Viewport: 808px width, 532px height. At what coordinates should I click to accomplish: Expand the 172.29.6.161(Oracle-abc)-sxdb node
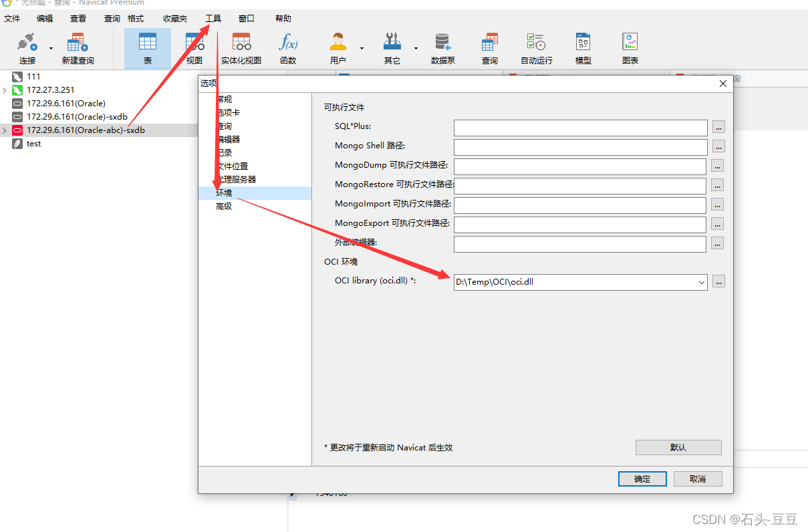coord(5,130)
